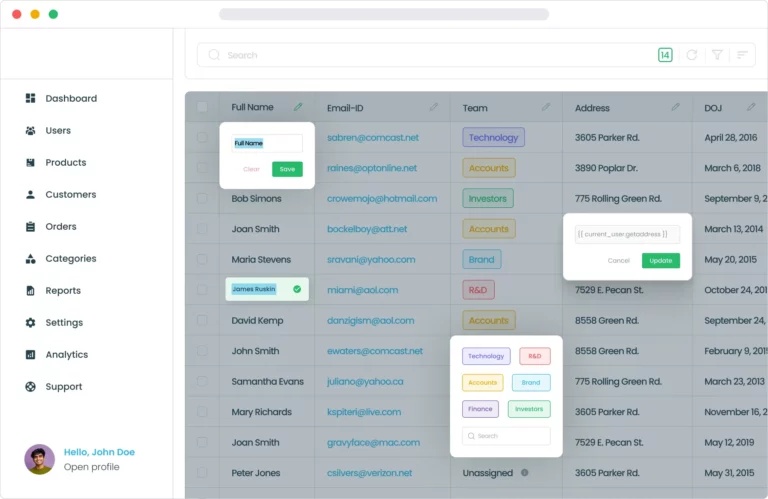Image resolution: width=768 pixels, height=499 pixels.
Task: Click the Email-ID column edit pencil
Action: point(433,107)
